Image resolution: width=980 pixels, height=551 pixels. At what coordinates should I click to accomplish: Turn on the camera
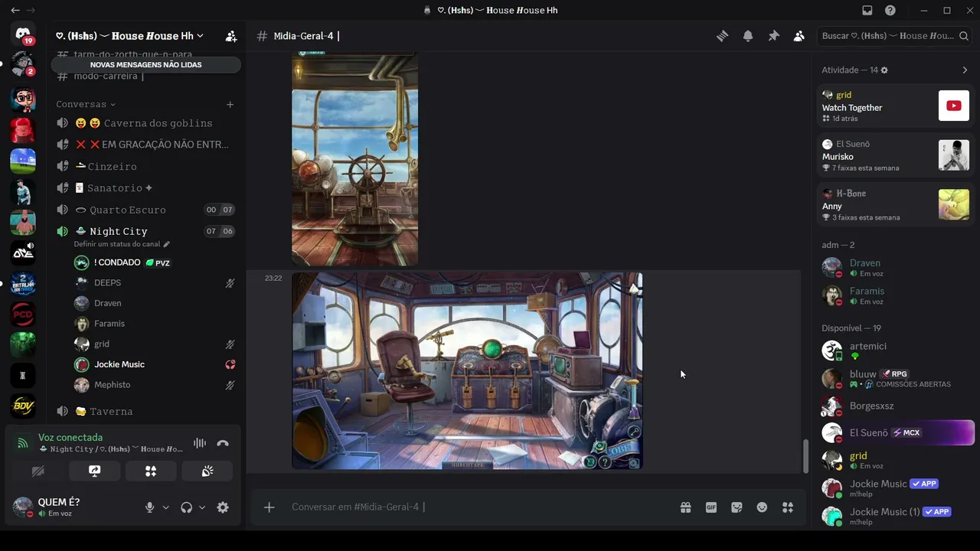(38, 471)
